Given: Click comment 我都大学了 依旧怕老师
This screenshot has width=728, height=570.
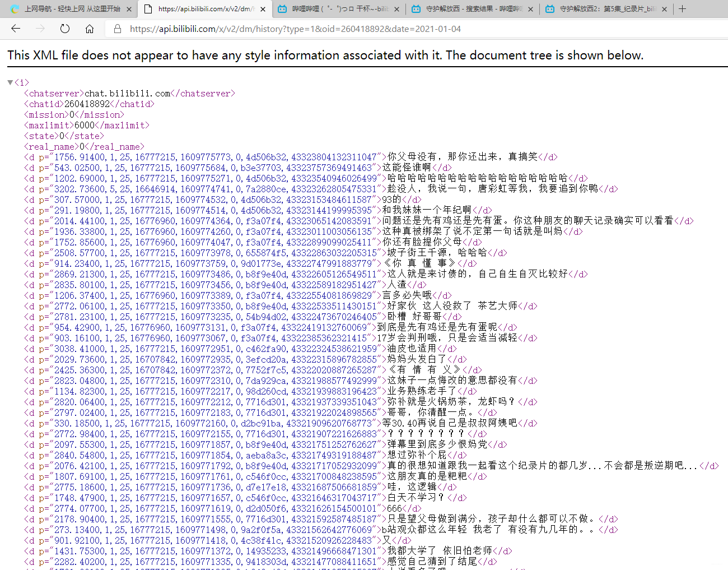Looking at the screenshot, I should (x=268, y=552).
